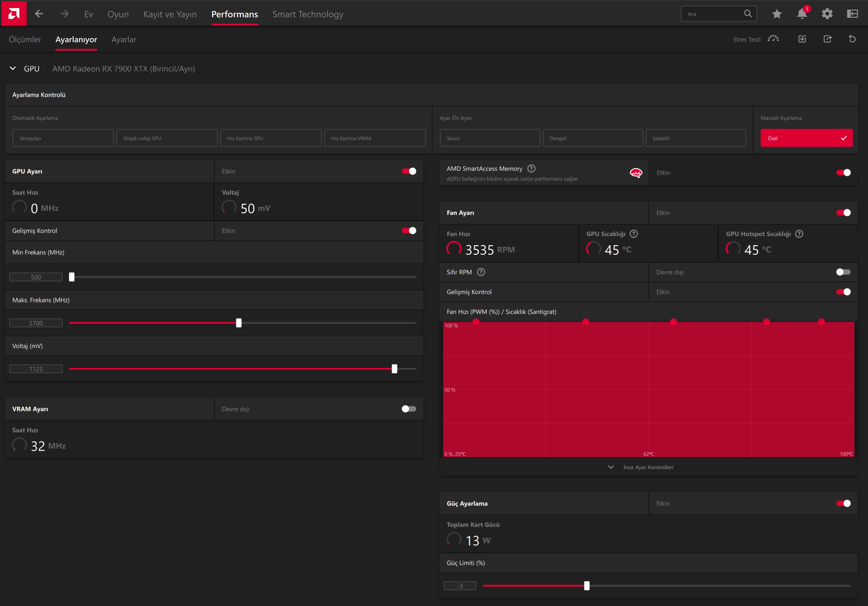This screenshot has width=868, height=606.
Task: Open AMD SmartAccess Memory help icon
Action: pos(531,168)
